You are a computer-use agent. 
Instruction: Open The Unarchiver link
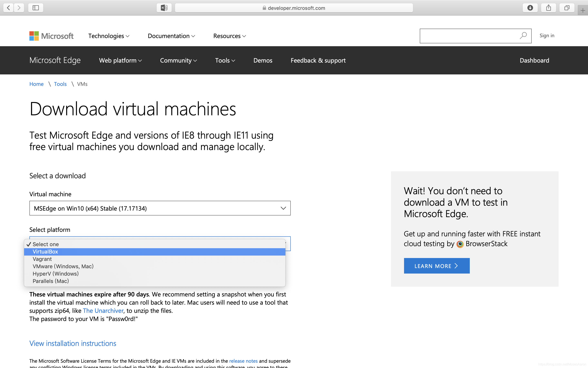pyautogui.click(x=103, y=311)
